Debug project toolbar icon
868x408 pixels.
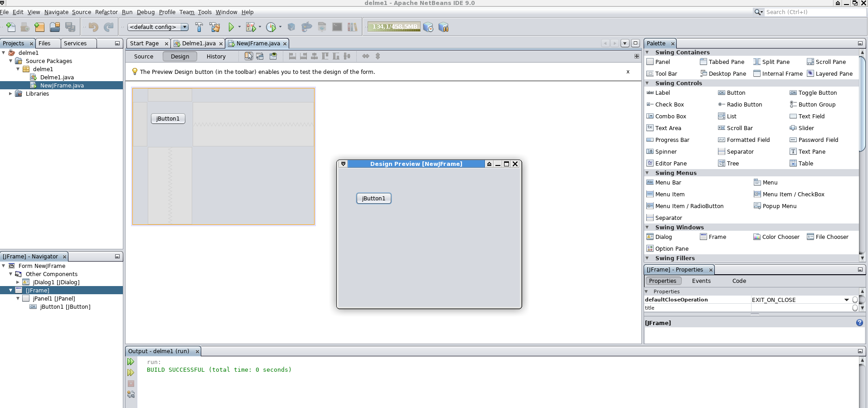[x=251, y=27]
